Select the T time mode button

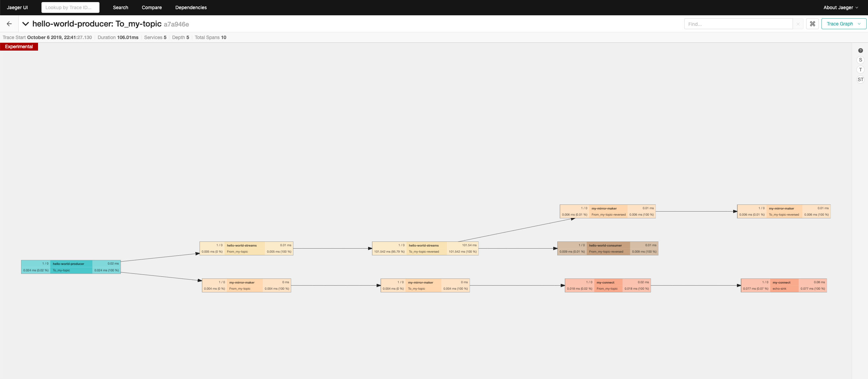pos(861,70)
